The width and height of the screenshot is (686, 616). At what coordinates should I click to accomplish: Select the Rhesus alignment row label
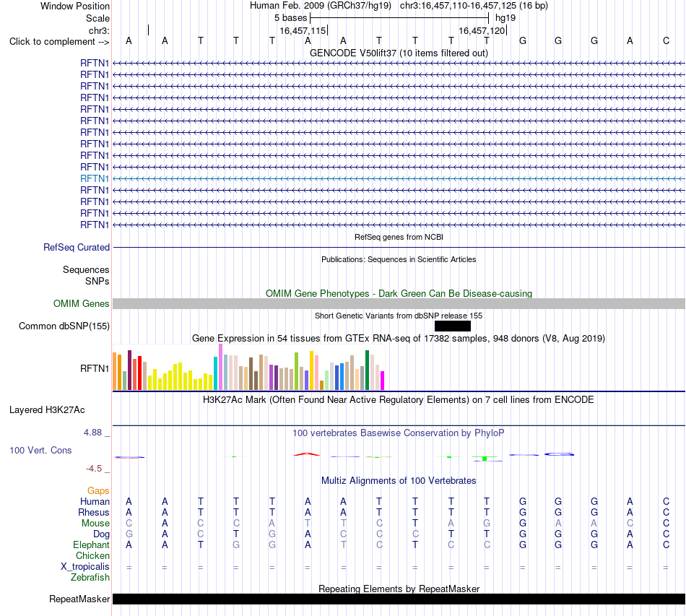coord(94,512)
